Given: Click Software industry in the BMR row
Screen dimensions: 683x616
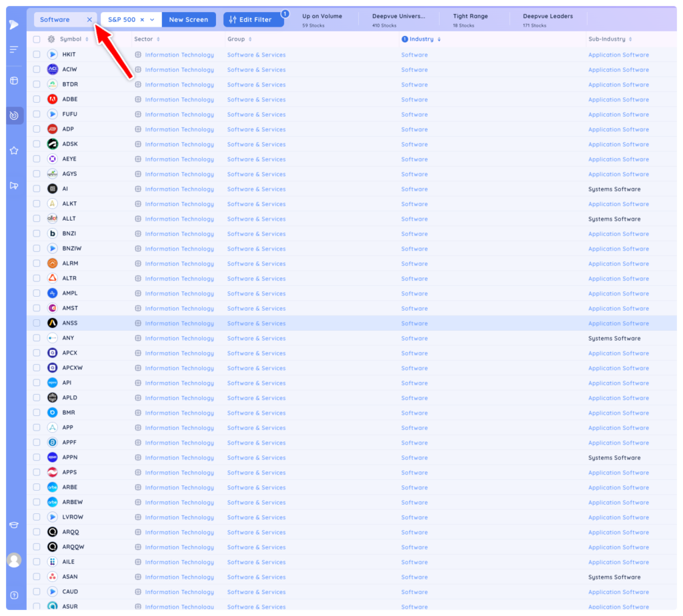Looking at the screenshot, I should tap(414, 413).
